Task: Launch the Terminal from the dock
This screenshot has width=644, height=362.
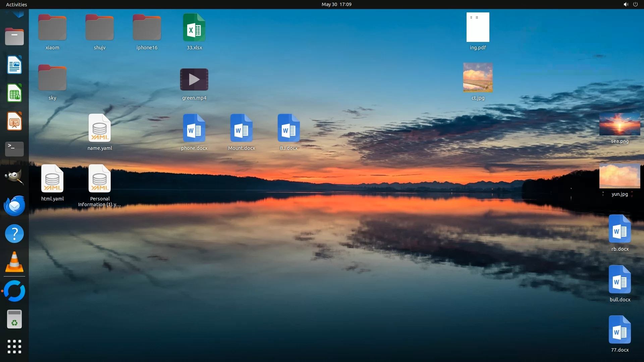Action: (x=14, y=149)
